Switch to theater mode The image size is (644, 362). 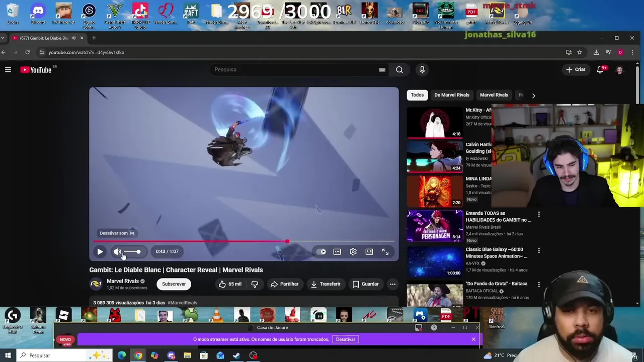point(369,251)
